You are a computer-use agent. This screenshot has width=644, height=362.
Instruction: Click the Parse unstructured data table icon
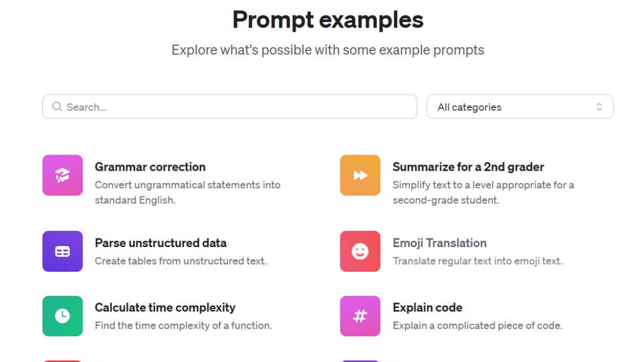coord(62,251)
